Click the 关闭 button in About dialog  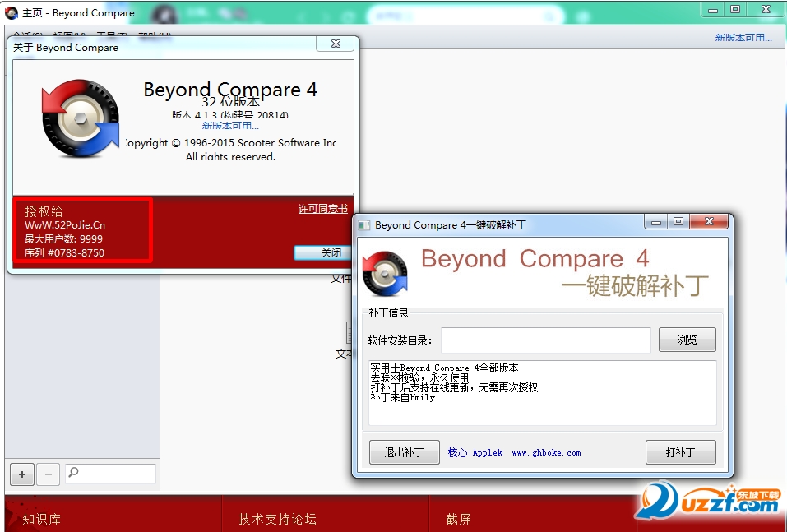[322, 252]
